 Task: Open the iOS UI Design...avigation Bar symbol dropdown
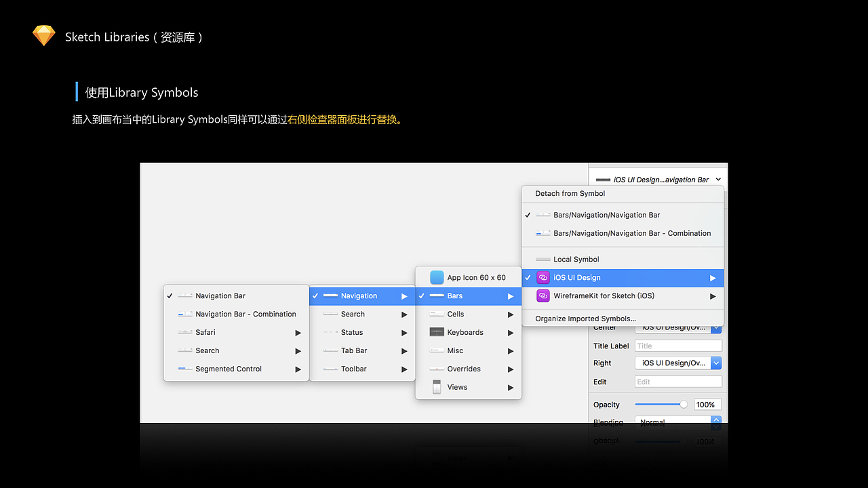658,179
